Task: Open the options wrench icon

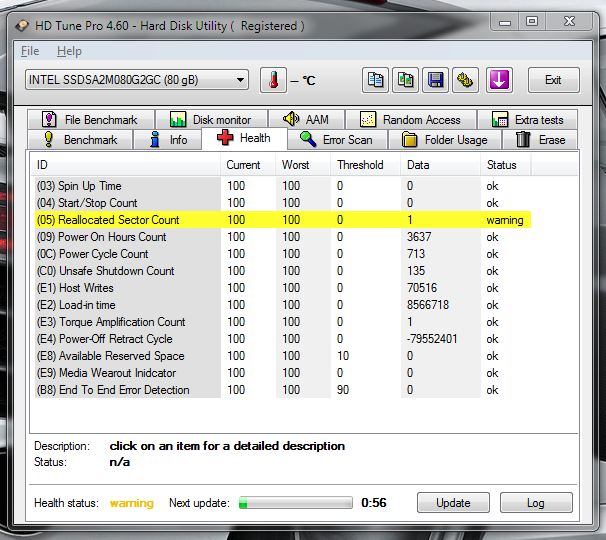Action: coord(465,80)
